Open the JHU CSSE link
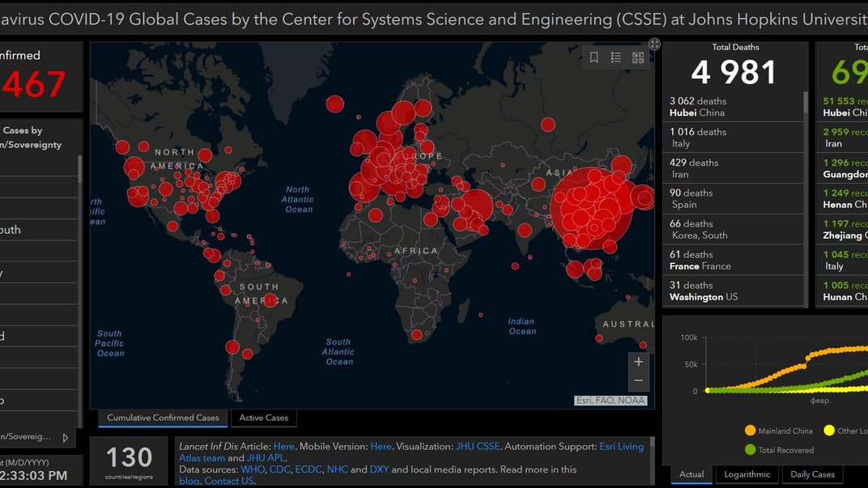 click(x=478, y=446)
